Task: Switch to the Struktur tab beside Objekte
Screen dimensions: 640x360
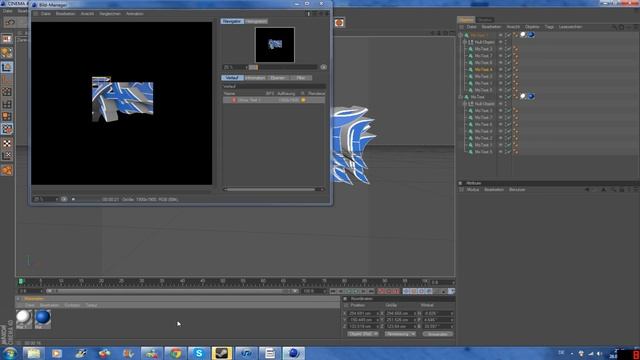Action: tap(484, 20)
